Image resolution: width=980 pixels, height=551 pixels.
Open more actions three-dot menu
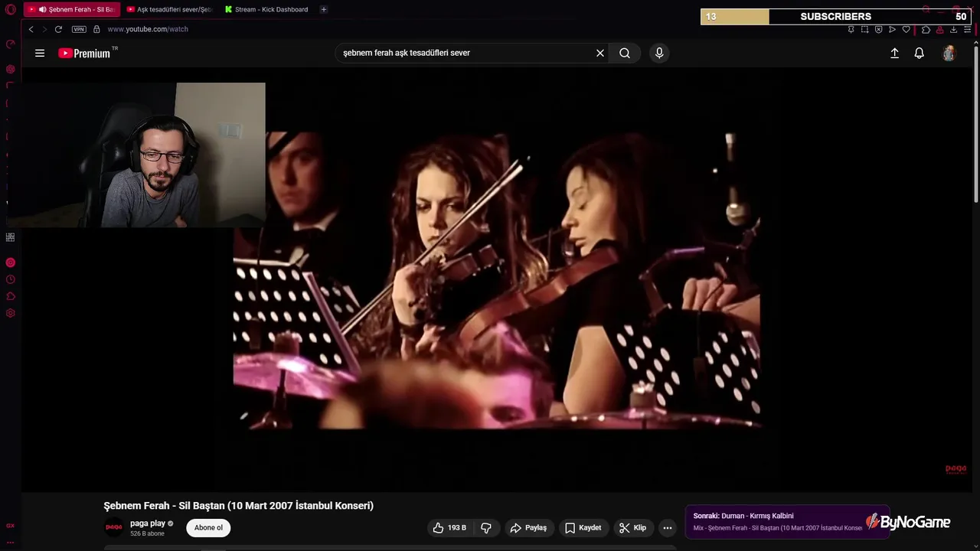(668, 528)
